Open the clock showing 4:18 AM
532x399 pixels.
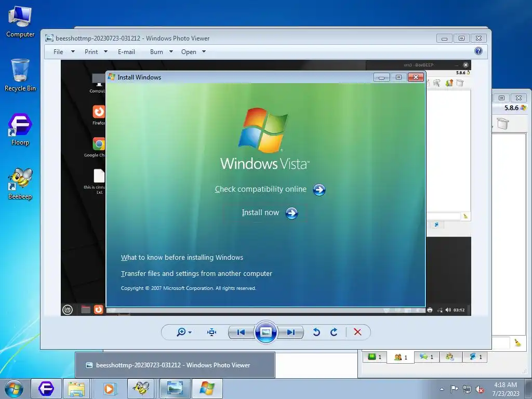click(x=506, y=389)
